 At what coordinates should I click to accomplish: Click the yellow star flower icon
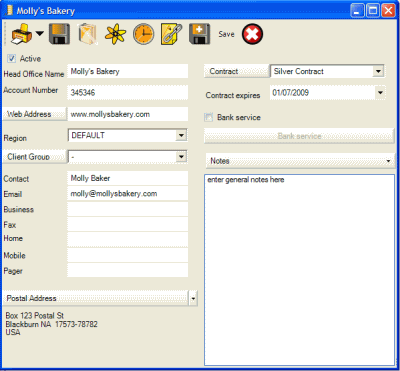coord(116,34)
